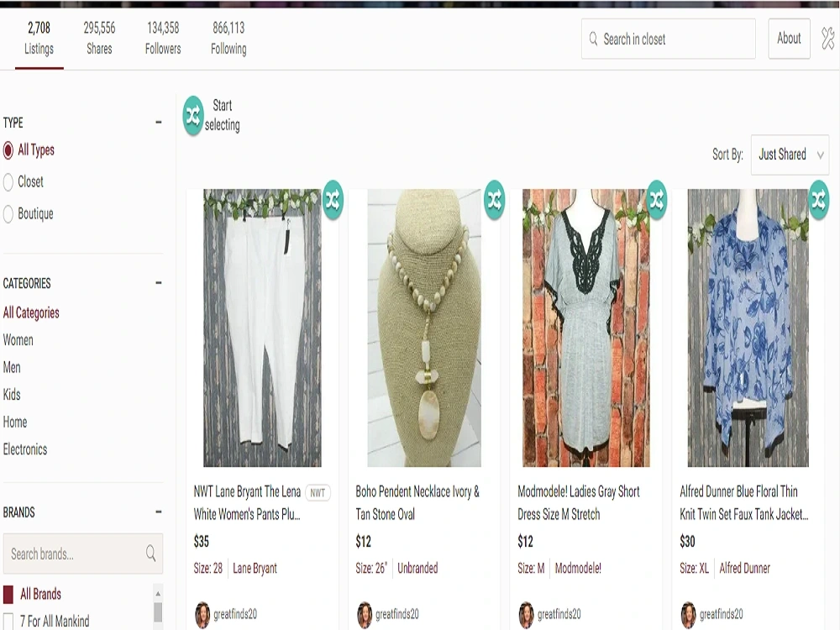Select the Boutique type radio button
Image resolution: width=840 pixels, height=630 pixels.
coord(8,214)
